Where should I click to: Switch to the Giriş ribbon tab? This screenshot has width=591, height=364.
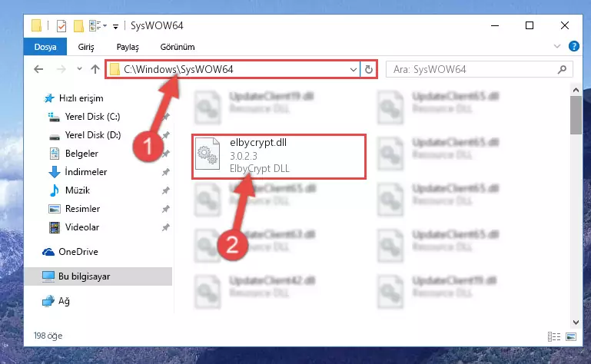pos(86,47)
